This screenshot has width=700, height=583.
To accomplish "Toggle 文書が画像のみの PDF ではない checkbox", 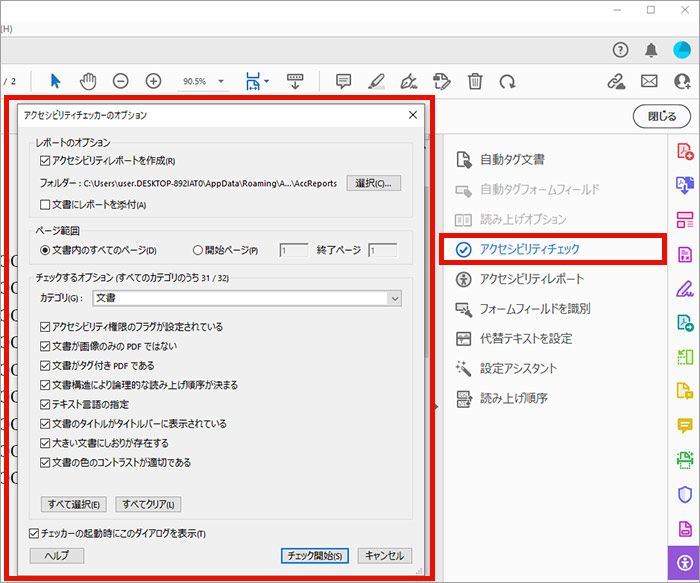I will pyautogui.click(x=45, y=346).
